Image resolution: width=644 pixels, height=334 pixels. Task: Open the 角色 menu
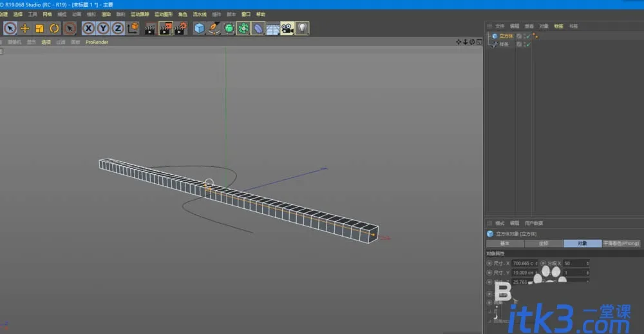tap(183, 14)
